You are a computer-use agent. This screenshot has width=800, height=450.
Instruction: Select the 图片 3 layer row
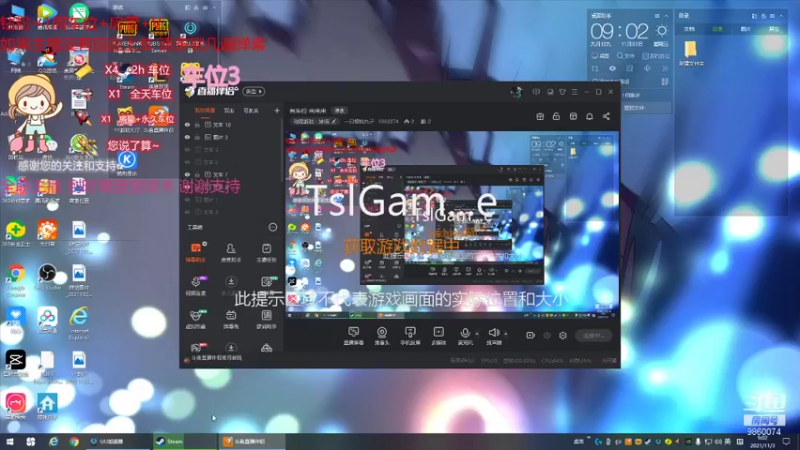[x=231, y=137]
